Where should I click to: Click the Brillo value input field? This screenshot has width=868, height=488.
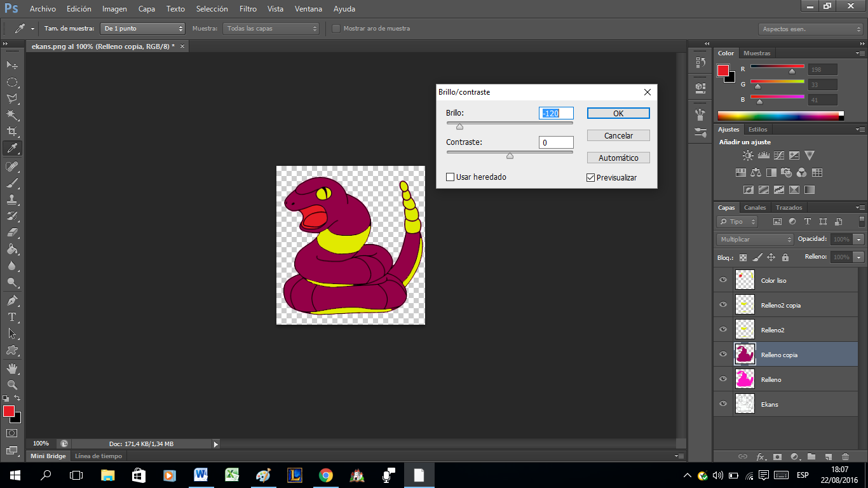(556, 113)
